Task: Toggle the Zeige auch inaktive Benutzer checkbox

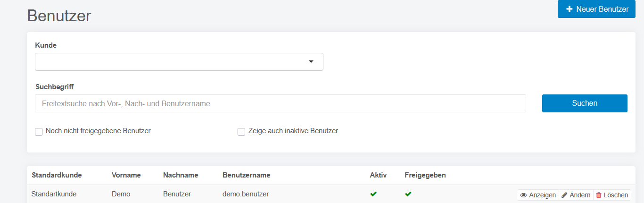Action: 241,132
